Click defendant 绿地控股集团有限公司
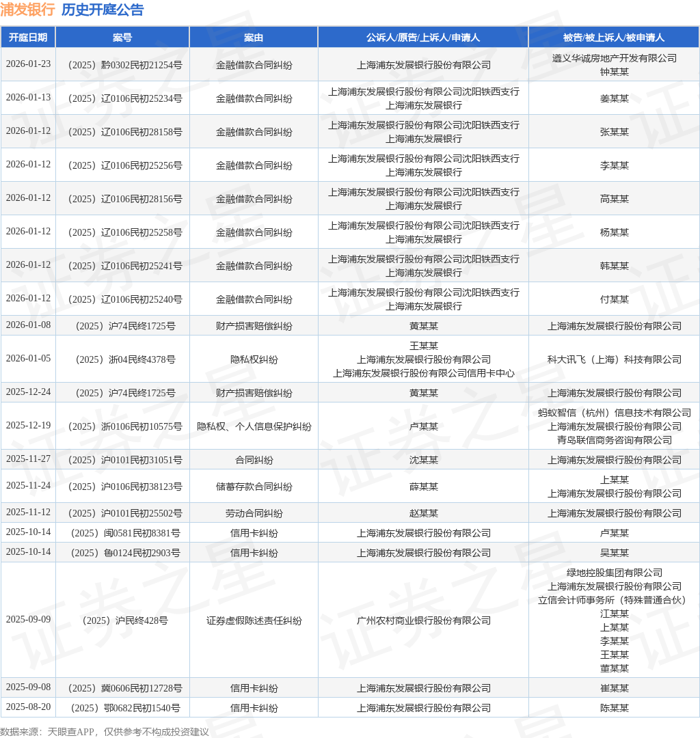This screenshot has width=700, height=738. tap(615, 573)
